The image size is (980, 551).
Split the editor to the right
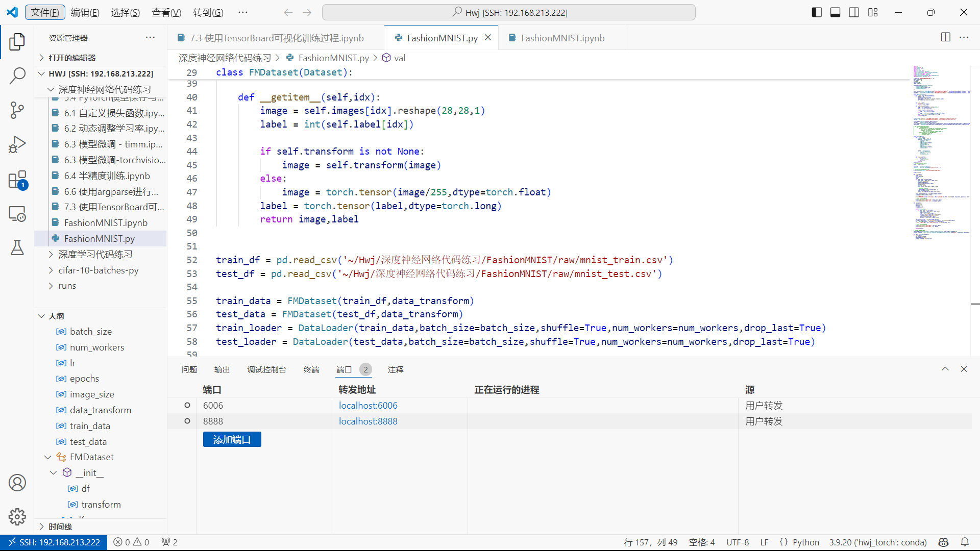(945, 37)
